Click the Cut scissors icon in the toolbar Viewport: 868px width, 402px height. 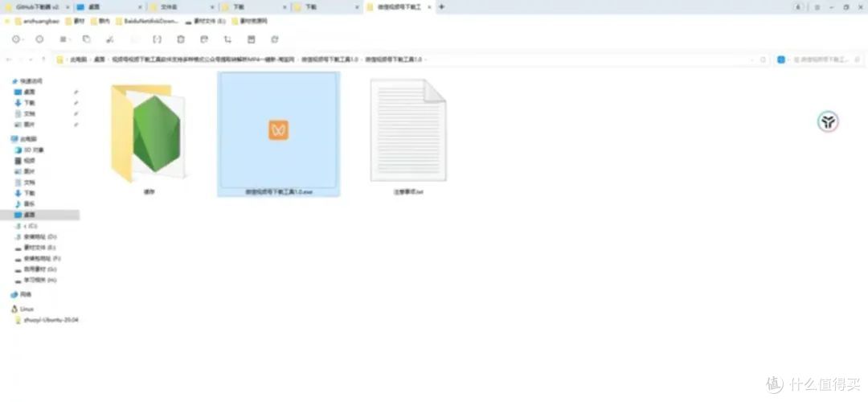(x=109, y=39)
